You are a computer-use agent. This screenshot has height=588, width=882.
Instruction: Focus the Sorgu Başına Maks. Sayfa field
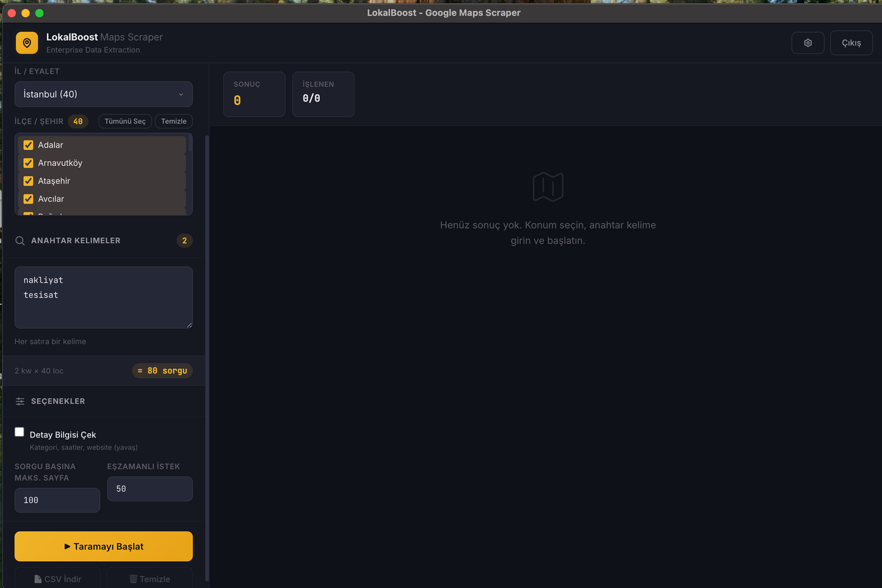[57, 500]
